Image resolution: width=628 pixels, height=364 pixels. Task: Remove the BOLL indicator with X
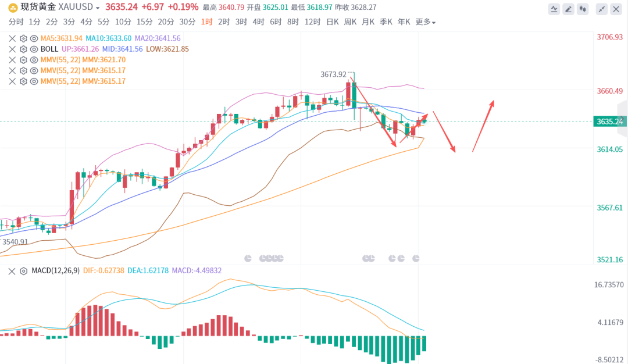click(12, 49)
